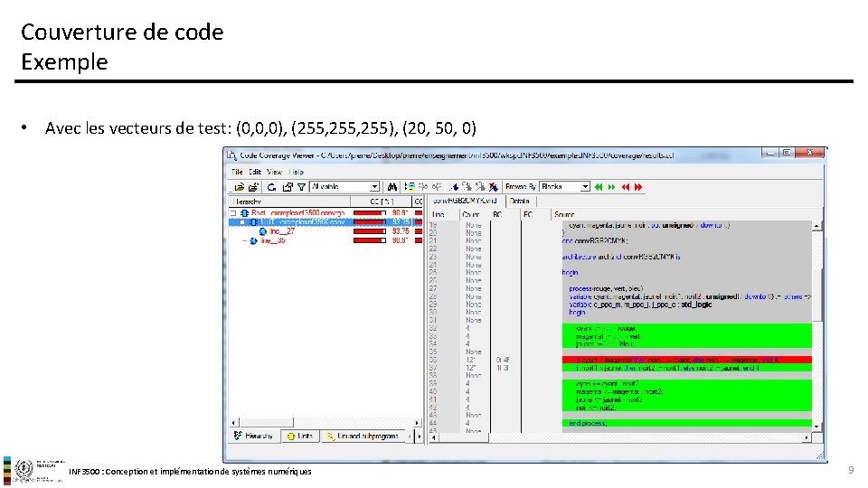
Task: Select the Units bottom tab
Action: 299,436
